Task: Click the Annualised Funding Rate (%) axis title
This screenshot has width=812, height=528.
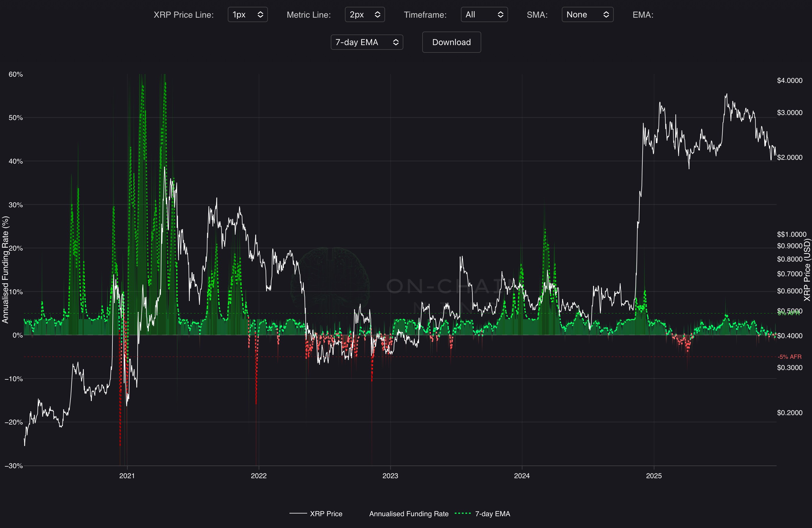Action: pyautogui.click(x=5, y=270)
